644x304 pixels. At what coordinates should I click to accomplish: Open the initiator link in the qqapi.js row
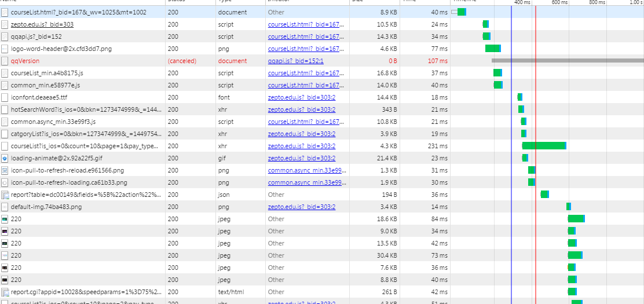[306, 36]
